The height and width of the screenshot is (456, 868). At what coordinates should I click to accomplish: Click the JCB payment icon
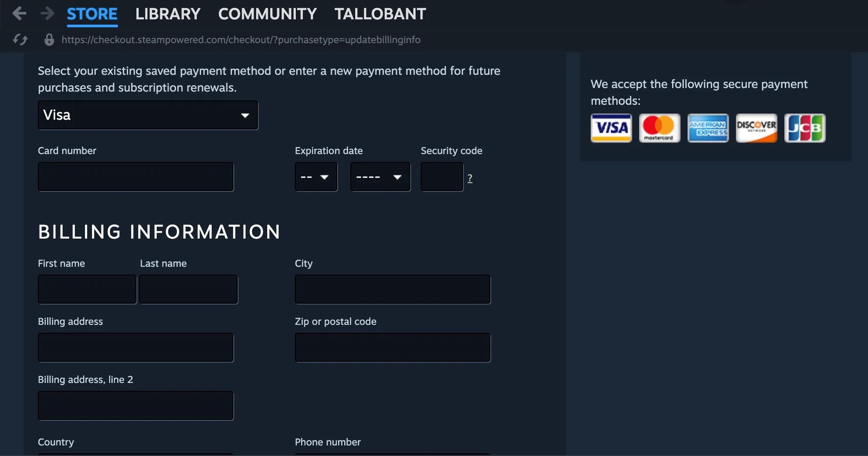(x=805, y=128)
